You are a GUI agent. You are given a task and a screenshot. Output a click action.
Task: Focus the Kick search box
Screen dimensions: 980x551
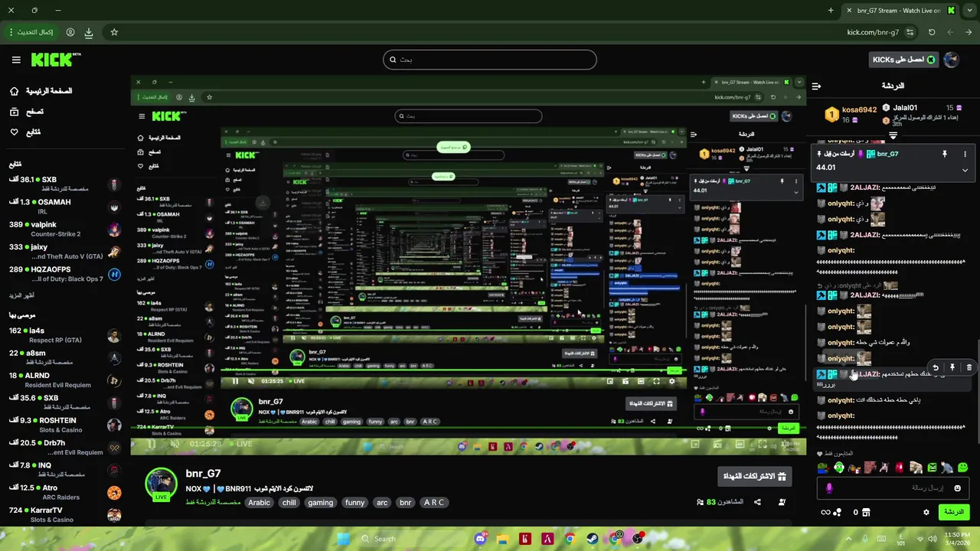coord(490,60)
